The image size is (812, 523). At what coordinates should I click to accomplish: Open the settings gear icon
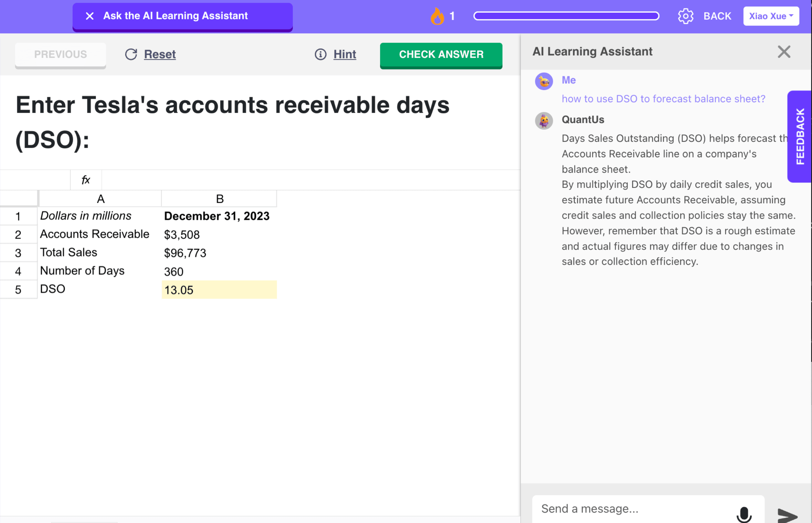(x=686, y=16)
